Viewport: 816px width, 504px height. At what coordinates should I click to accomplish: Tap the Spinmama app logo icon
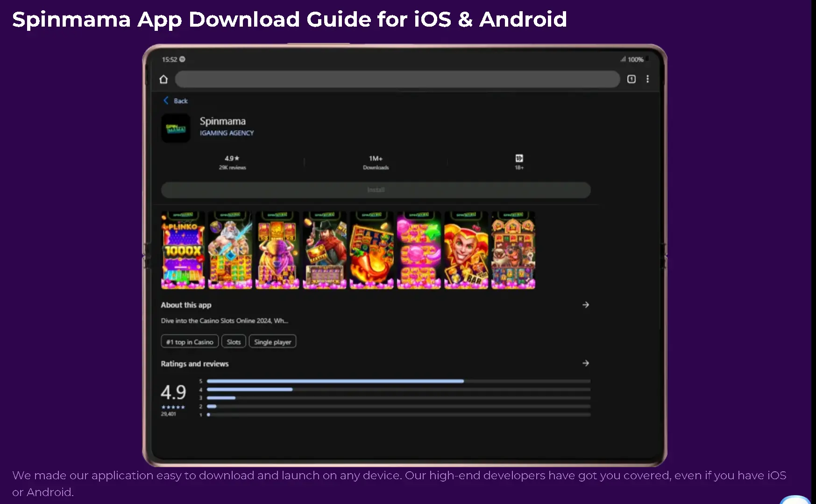tap(176, 128)
